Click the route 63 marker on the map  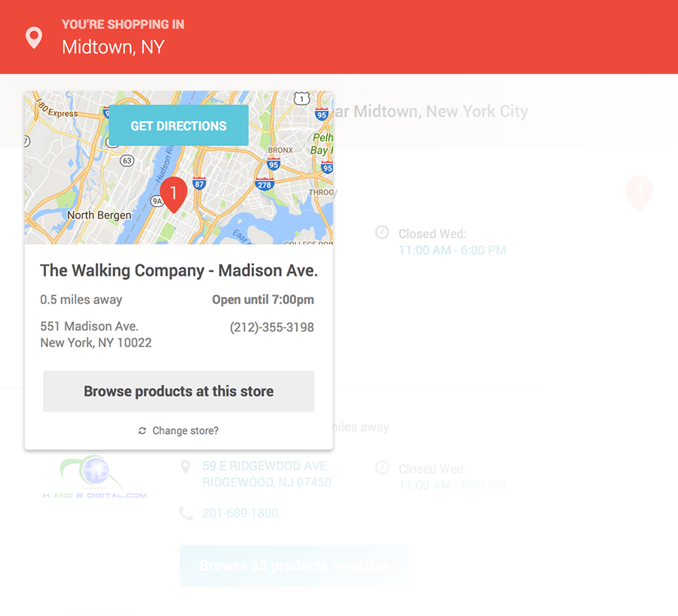point(127,161)
